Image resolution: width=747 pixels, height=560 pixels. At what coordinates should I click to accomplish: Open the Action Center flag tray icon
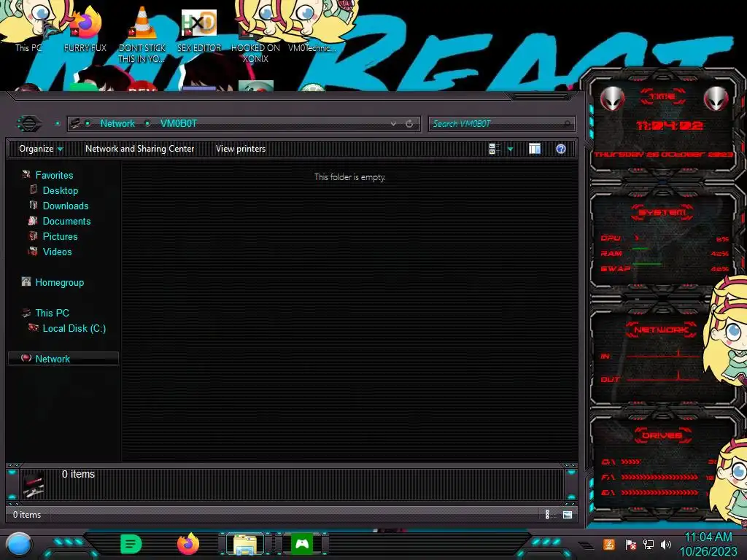(630, 544)
